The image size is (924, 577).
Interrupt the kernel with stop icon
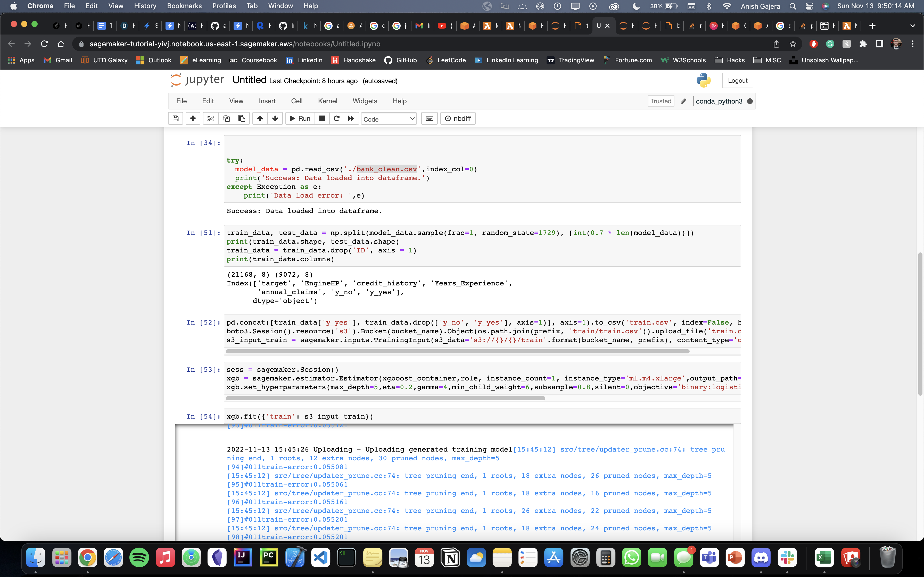pyautogui.click(x=322, y=118)
